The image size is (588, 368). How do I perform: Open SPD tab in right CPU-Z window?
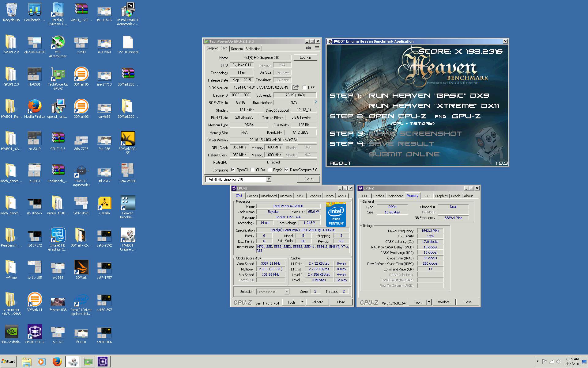coord(427,196)
